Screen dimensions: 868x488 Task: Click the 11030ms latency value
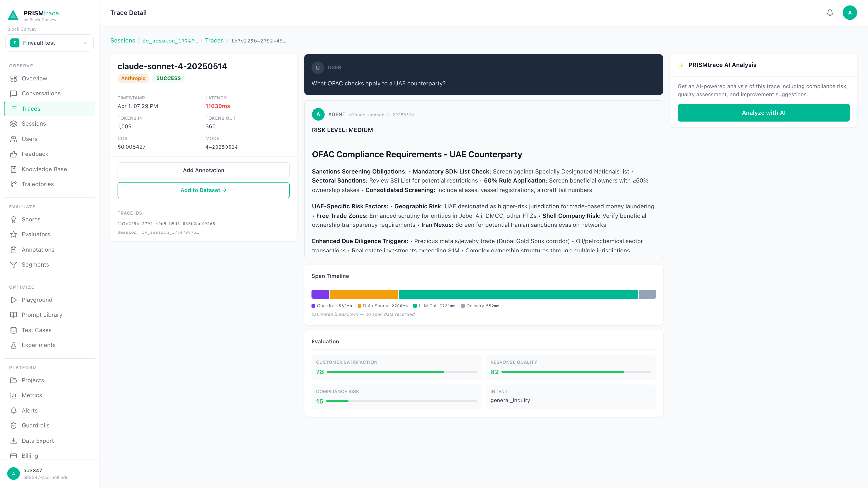click(218, 106)
